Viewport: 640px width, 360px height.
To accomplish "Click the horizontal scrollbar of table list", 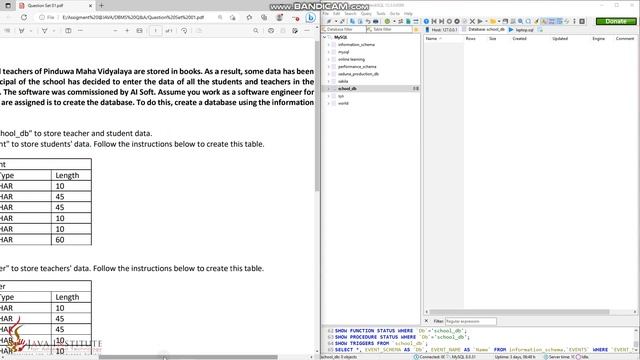I will [519, 312].
